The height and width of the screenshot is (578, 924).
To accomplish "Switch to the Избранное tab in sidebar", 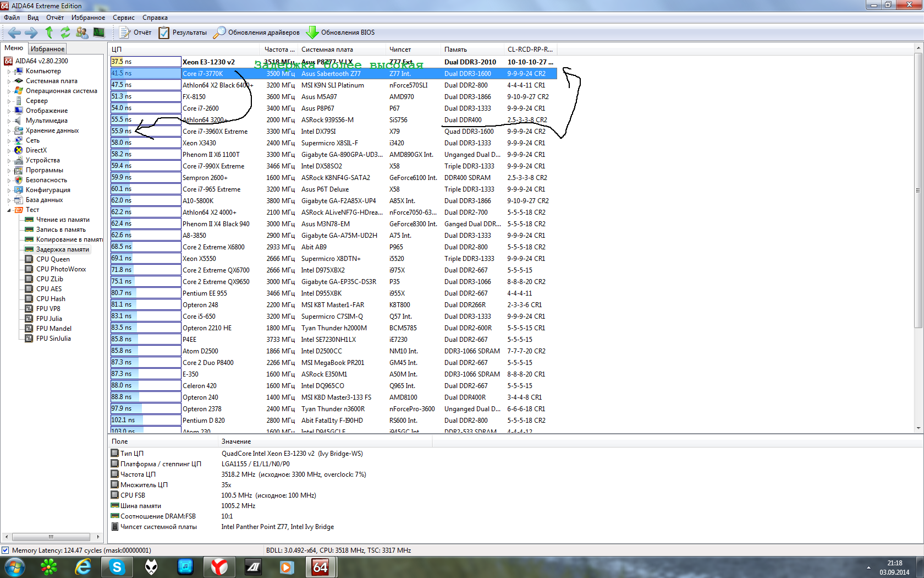I will 47,49.
